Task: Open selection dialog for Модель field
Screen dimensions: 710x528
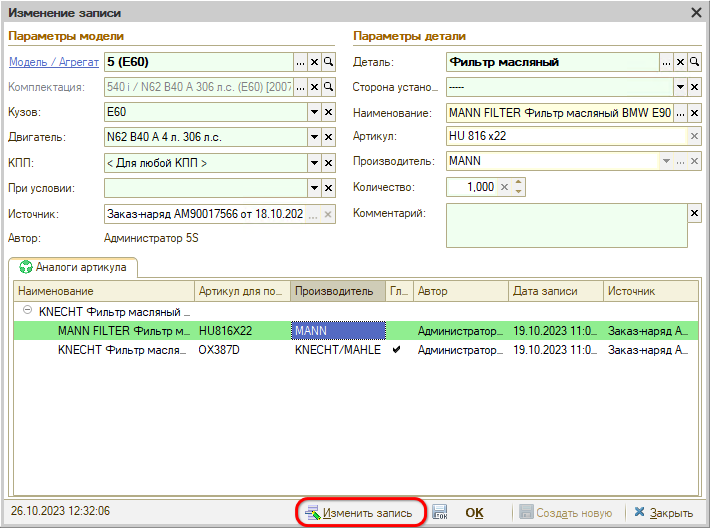Action: pos(300,62)
